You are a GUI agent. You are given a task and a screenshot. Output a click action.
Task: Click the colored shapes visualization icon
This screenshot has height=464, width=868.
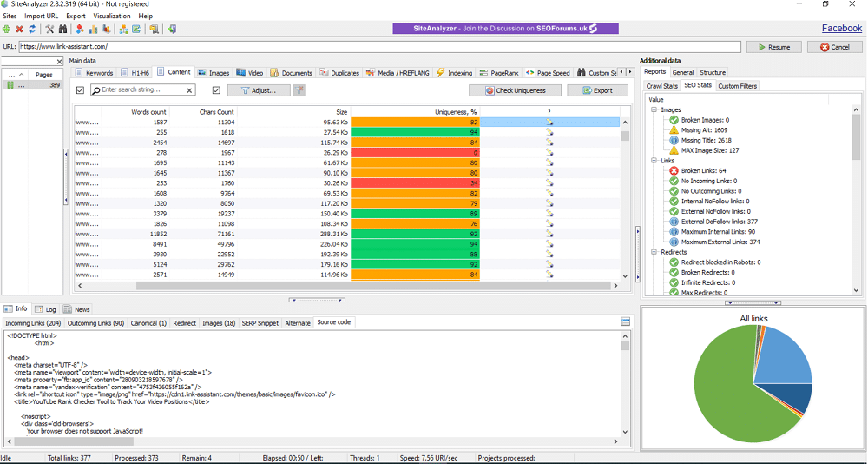pyautogui.click(x=80, y=29)
